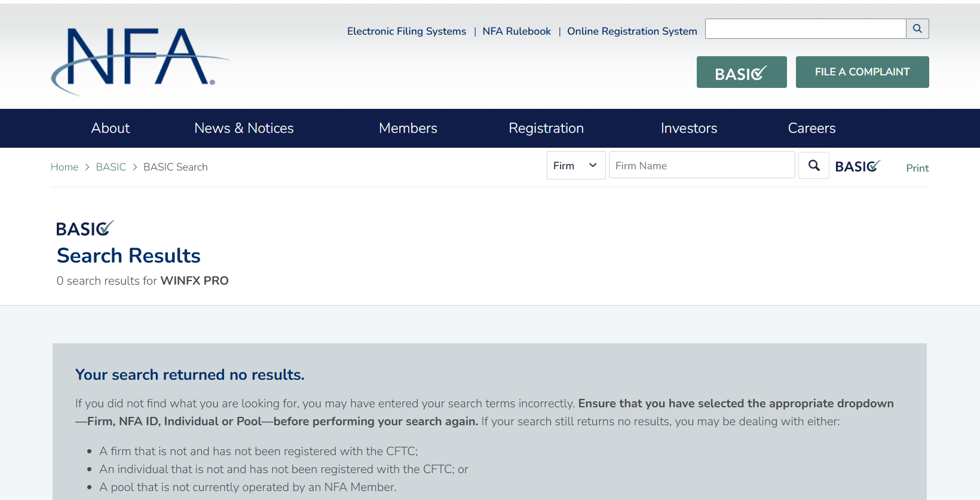Viewport: 980px width, 500px height.
Task: Click the Print link
Action: [x=917, y=168]
